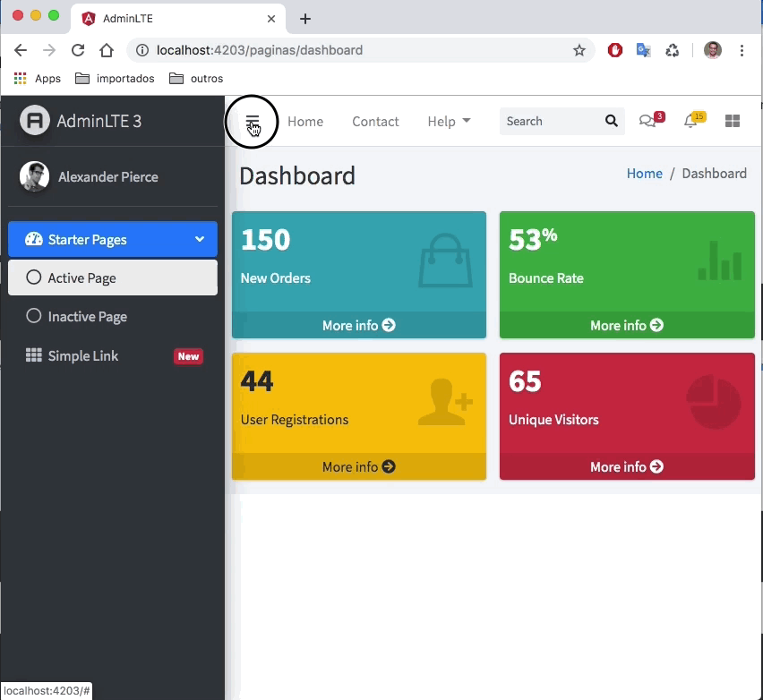Click the add-user icon on User Registrations
This screenshot has width=763, height=700.
(445, 402)
